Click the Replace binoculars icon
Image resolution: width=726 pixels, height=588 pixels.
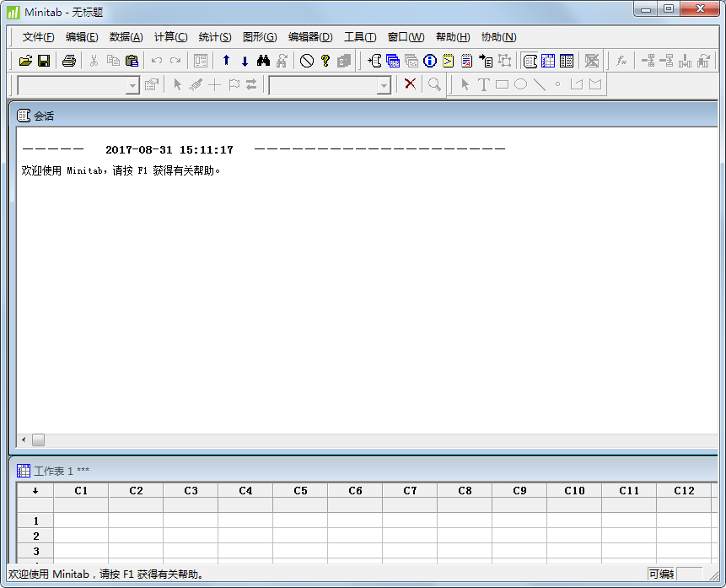pos(282,61)
